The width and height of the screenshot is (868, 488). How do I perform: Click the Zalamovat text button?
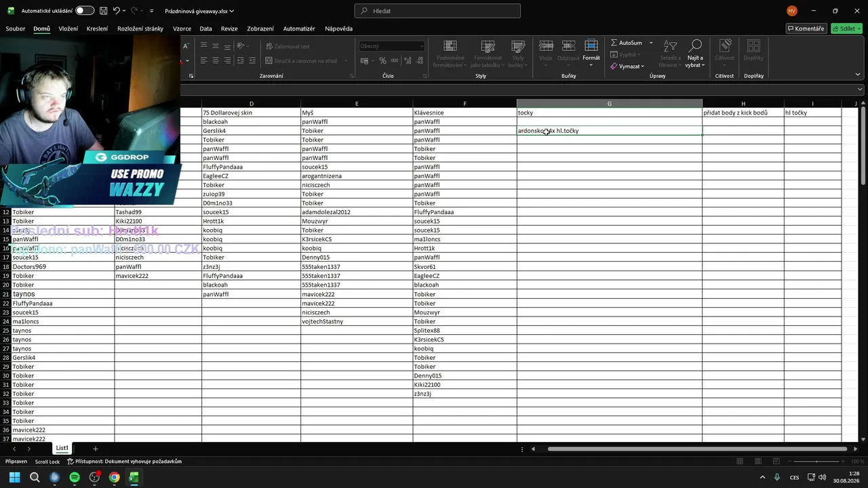point(288,46)
